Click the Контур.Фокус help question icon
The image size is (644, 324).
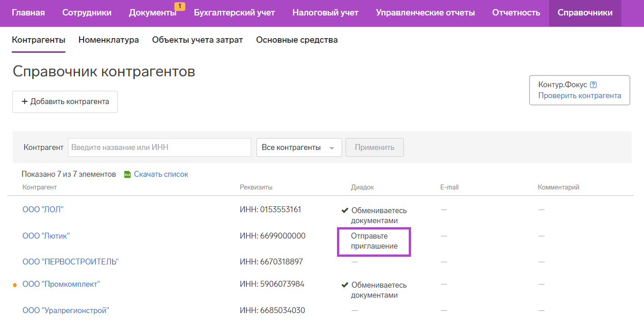[593, 85]
